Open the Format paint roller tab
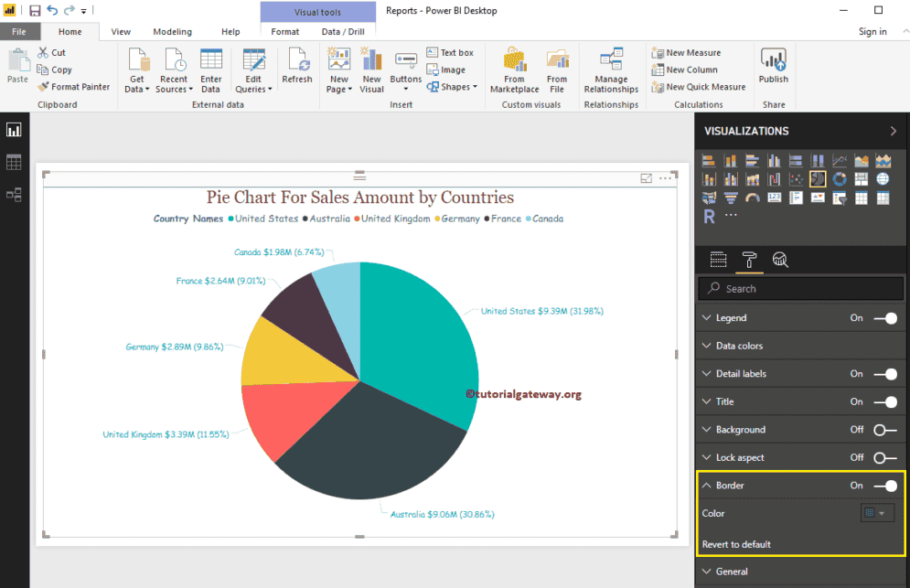Image resolution: width=910 pixels, height=588 pixels. (x=749, y=260)
